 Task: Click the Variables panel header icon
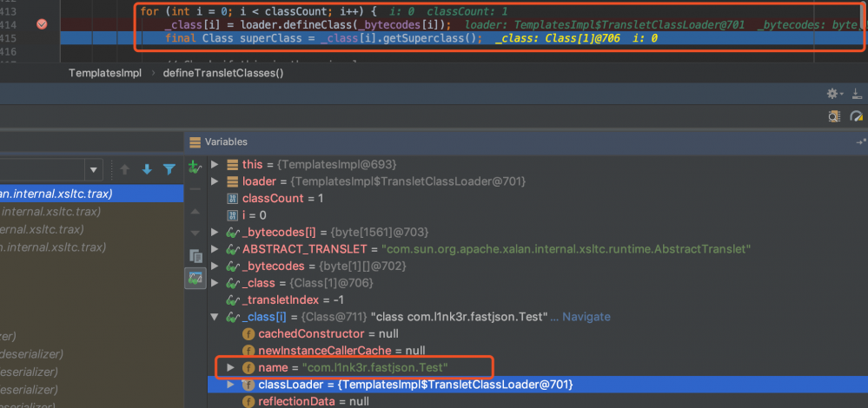(x=195, y=142)
